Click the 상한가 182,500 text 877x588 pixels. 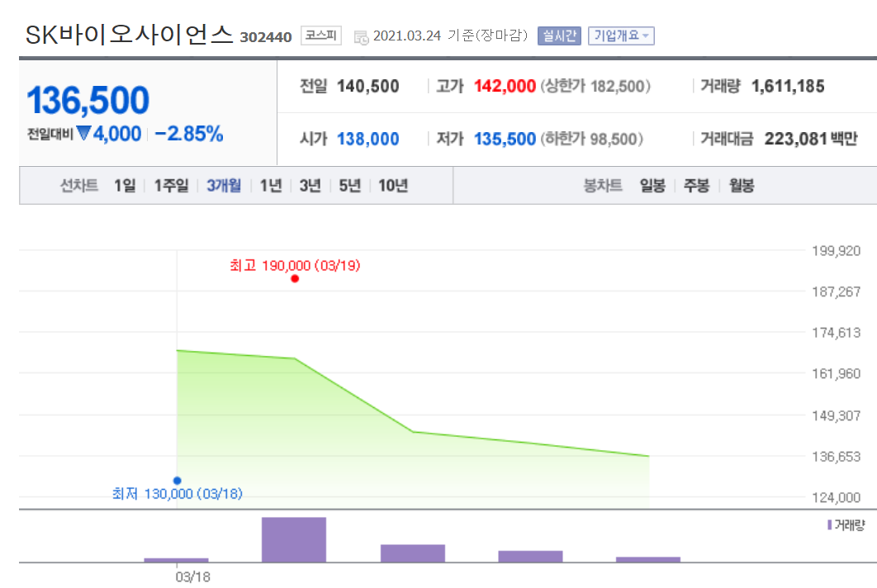(x=595, y=86)
